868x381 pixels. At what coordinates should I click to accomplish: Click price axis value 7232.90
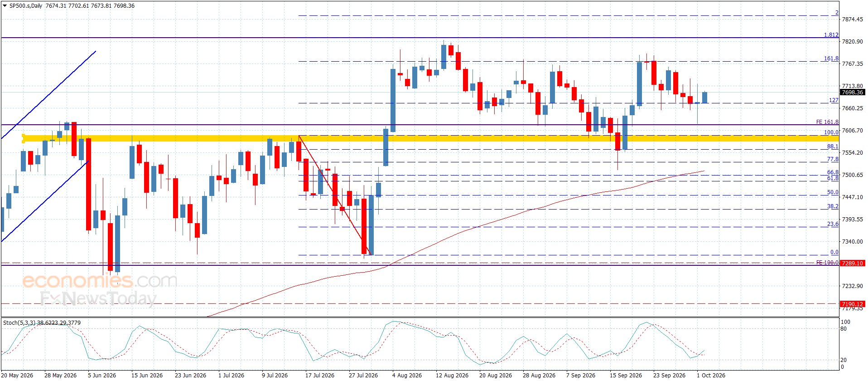tap(852, 286)
